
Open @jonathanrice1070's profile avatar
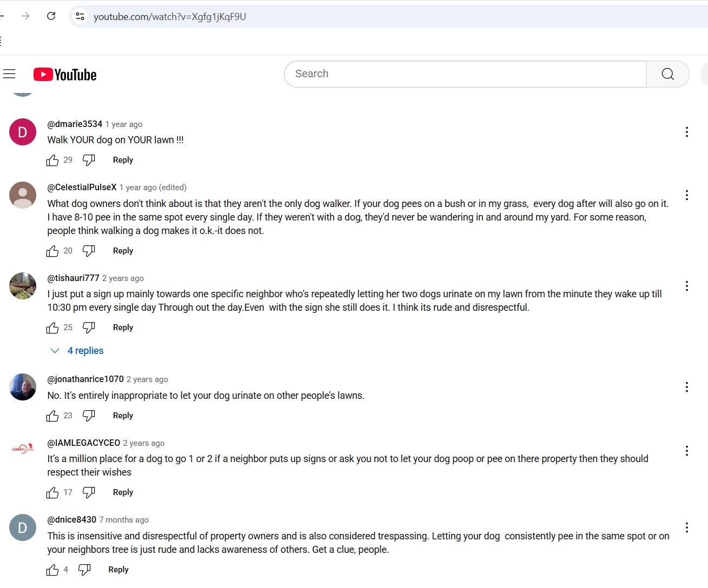(x=23, y=387)
